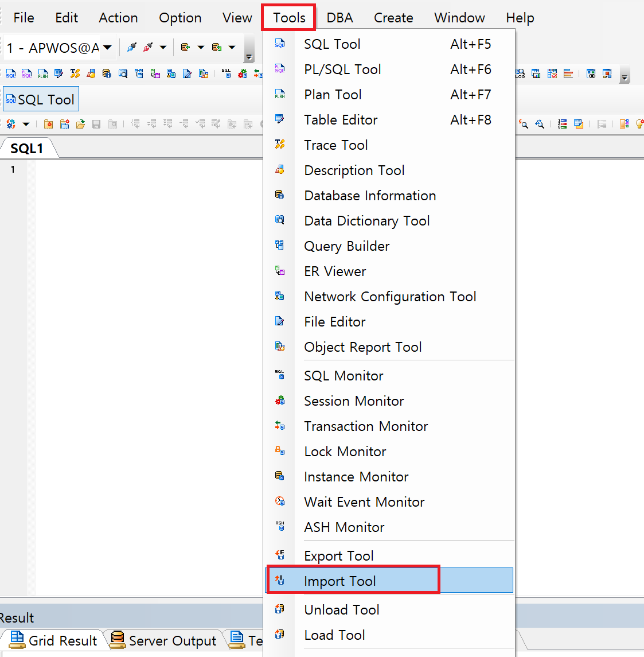Click the Session Monitor gears toolbar icon
Image resolution: width=644 pixels, height=657 pixels.
coord(243,74)
